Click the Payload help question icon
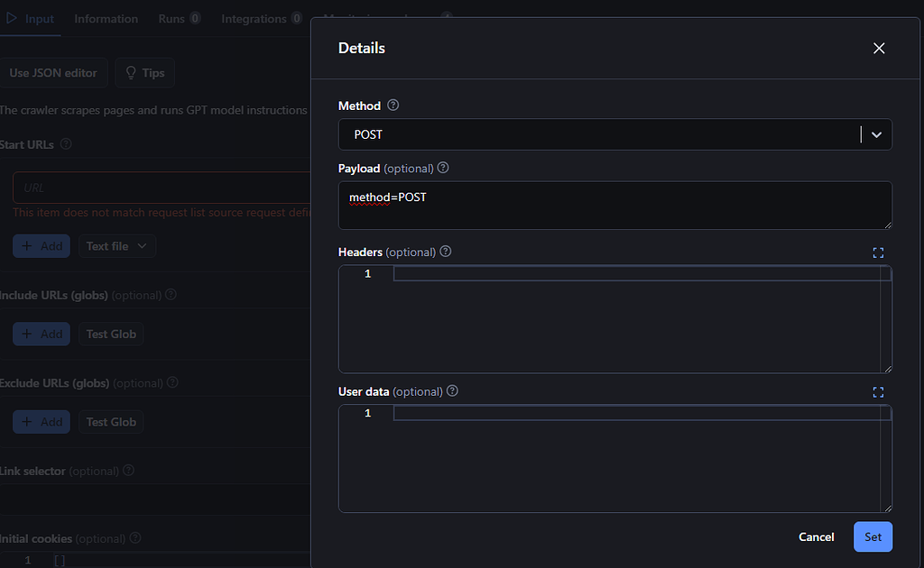This screenshot has height=568, width=924. click(443, 168)
